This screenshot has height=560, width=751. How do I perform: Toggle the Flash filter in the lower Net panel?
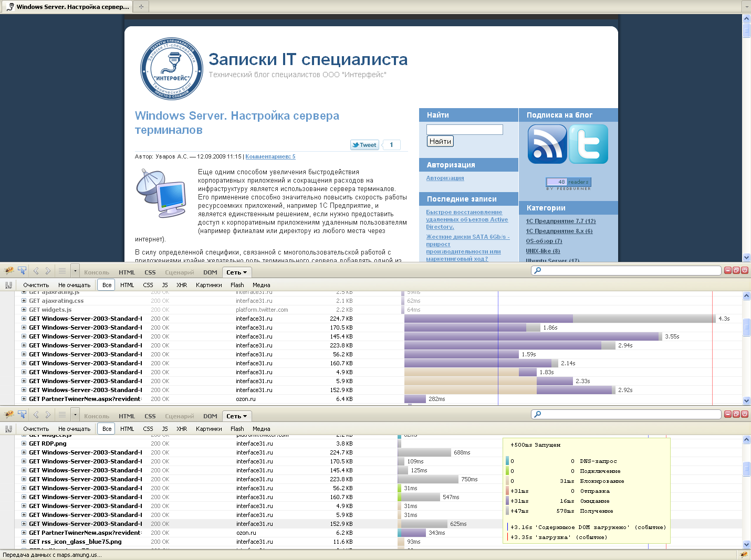(237, 429)
